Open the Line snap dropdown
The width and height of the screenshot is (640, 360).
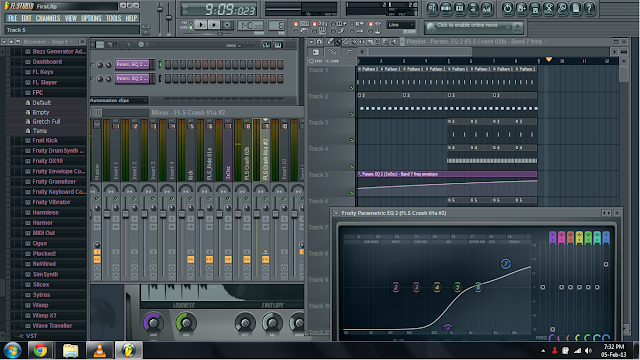[x=401, y=25]
